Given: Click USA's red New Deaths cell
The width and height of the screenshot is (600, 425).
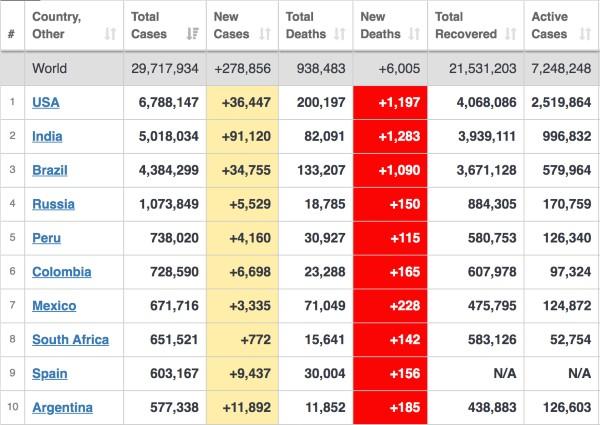Looking at the screenshot, I should 390,102.
